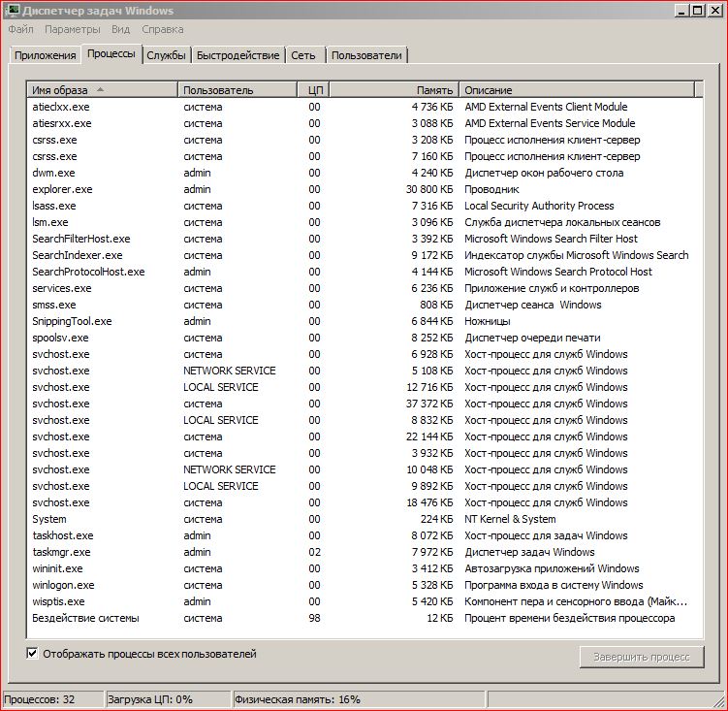This screenshot has height=711, width=728.
Task: Open the Справка menu
Action: click(x=162, y=29)
